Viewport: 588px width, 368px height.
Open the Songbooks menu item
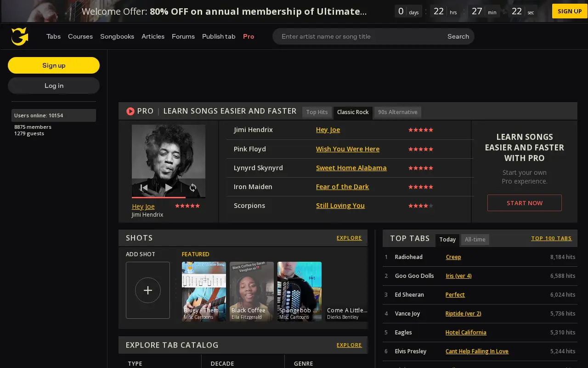click(x=117, y=36)
